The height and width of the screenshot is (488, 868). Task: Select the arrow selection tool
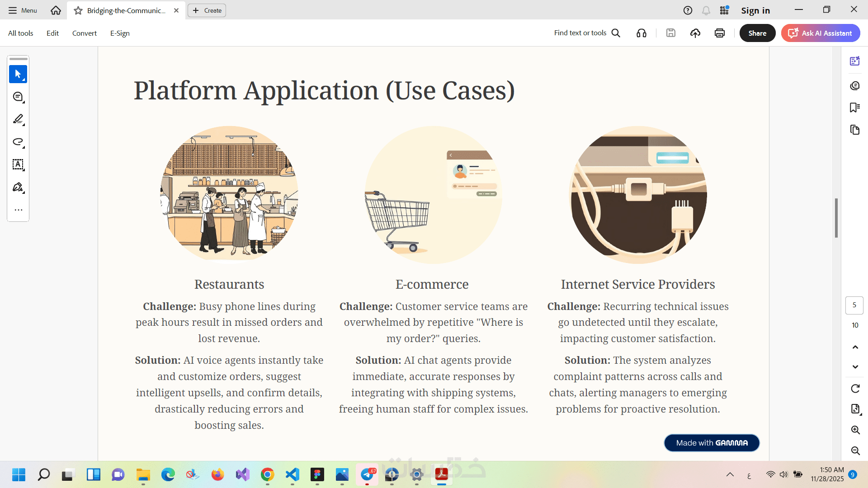[x=18, y=74]
